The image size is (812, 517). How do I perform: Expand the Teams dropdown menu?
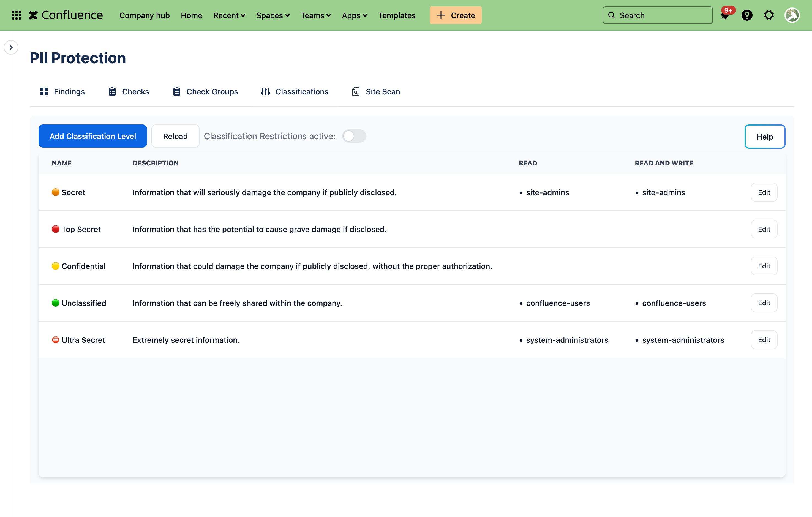(x=316, y=15)
